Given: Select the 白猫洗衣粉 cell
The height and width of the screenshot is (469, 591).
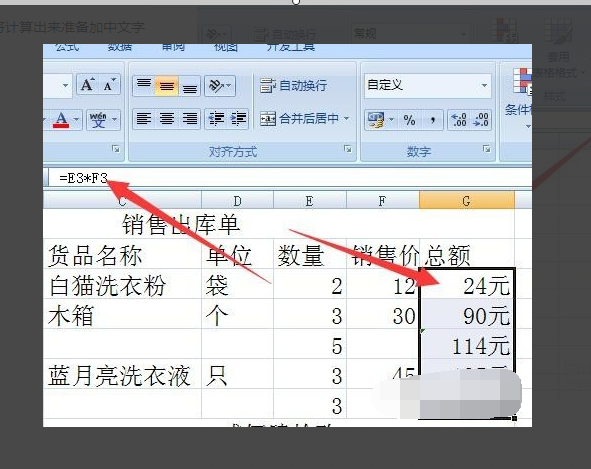Looking at the screenshot, I should pyautogui.click(x=122, y=284).
